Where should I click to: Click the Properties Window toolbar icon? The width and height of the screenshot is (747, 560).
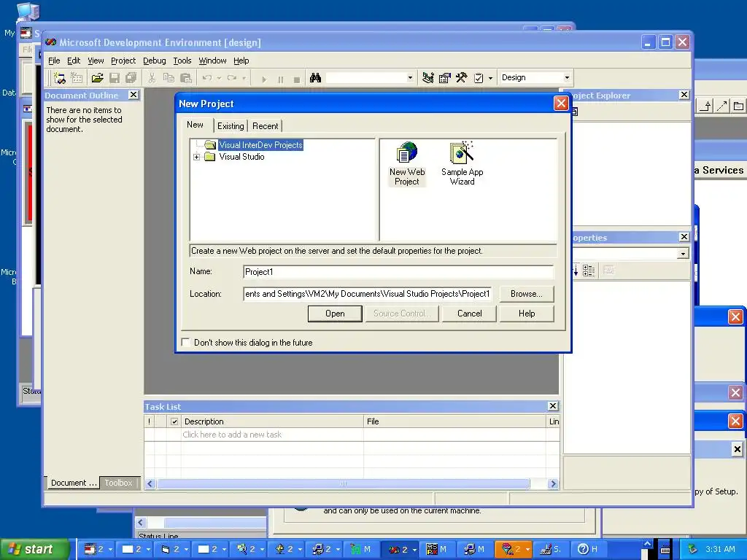click(444, 77)
